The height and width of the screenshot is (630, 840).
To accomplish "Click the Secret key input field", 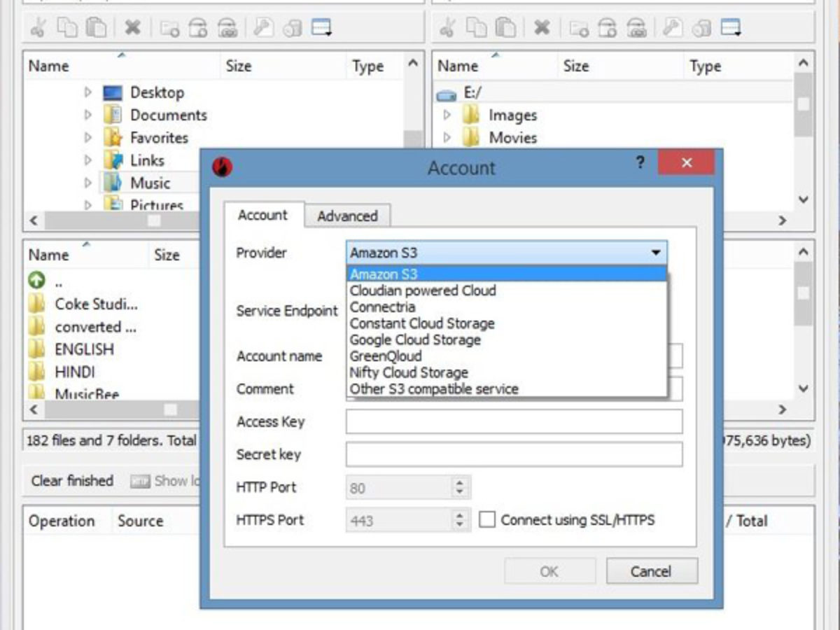I will (514, 454).
